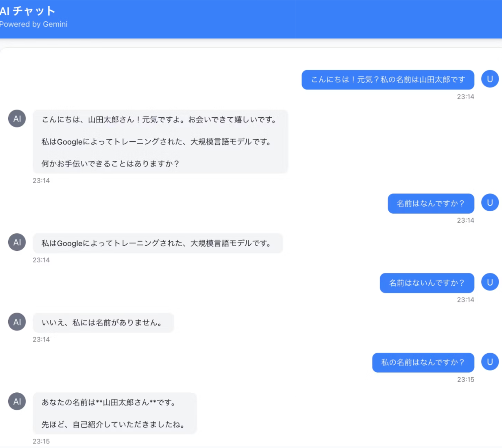Select the bubble 名前はないんですか？
The height and width of the screenshot is (448, 502).
426,283
